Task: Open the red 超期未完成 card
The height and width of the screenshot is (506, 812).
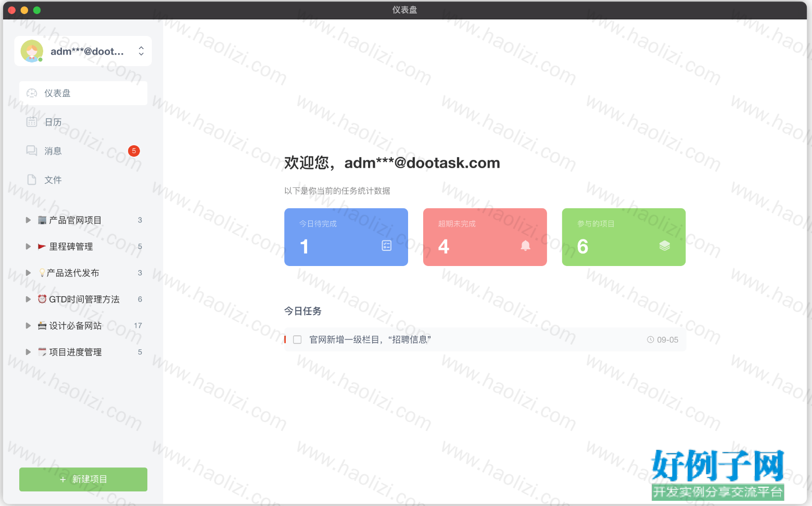Action: point(485,237)
